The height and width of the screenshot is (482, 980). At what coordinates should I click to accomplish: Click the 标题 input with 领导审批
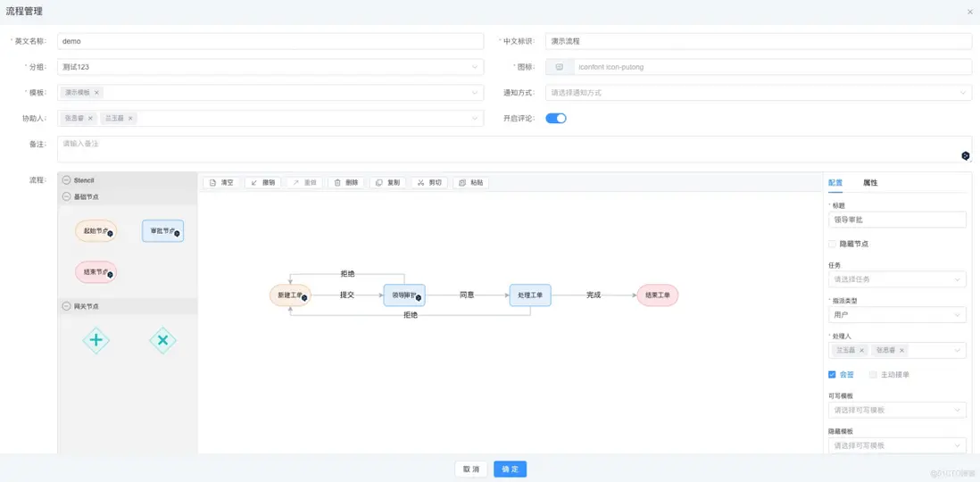[x=897, y=220]
